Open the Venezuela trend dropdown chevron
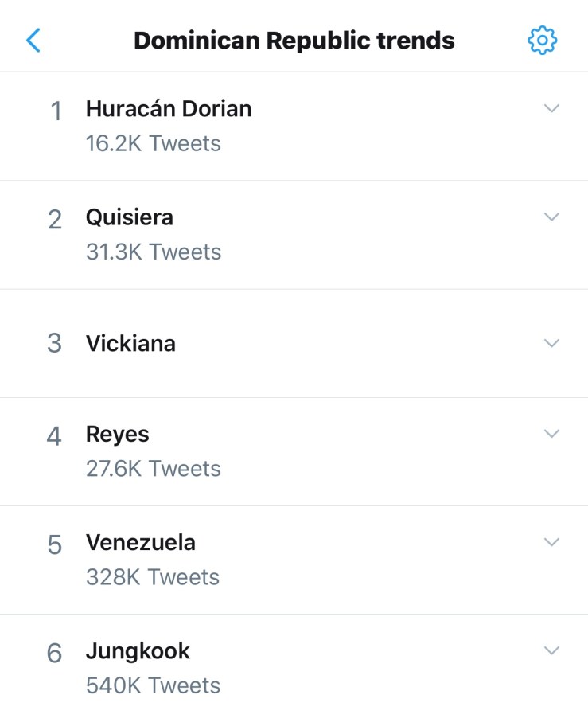This screenshot has height=722, width=588. click(x=551, y=542)
